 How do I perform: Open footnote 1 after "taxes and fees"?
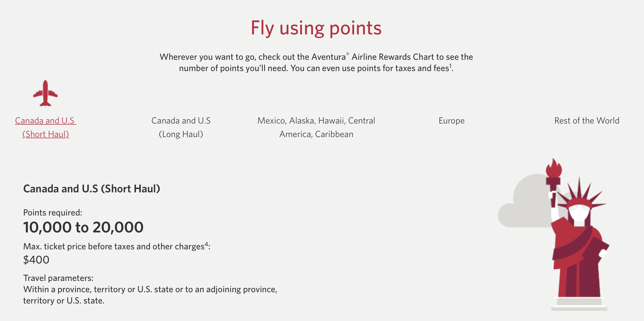[451, 66]
